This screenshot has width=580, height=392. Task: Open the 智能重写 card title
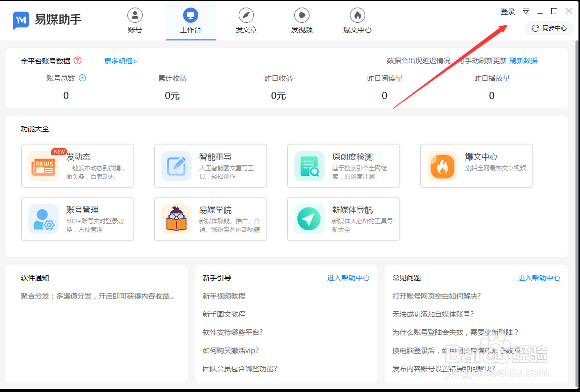215,157
